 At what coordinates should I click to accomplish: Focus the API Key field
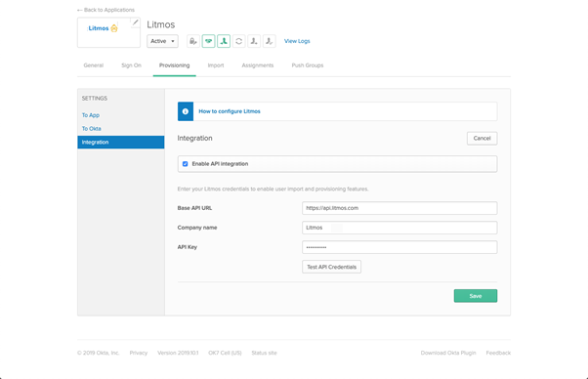pos(399,247)
